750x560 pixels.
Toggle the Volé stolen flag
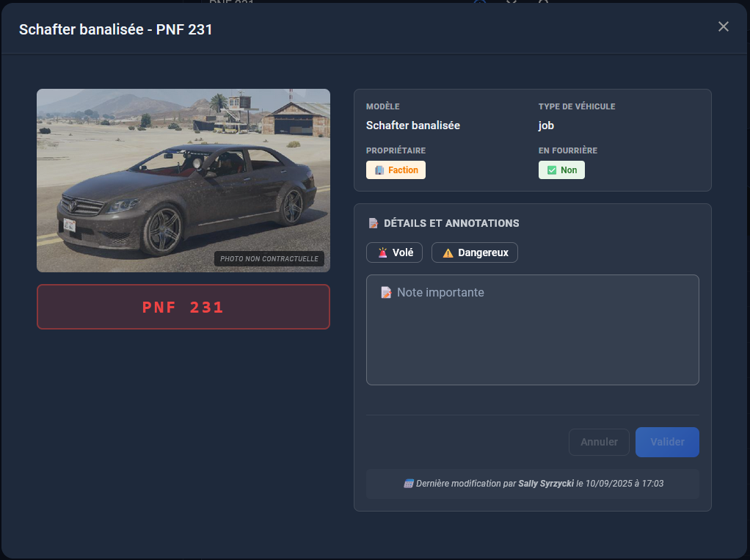coord(396,252)
